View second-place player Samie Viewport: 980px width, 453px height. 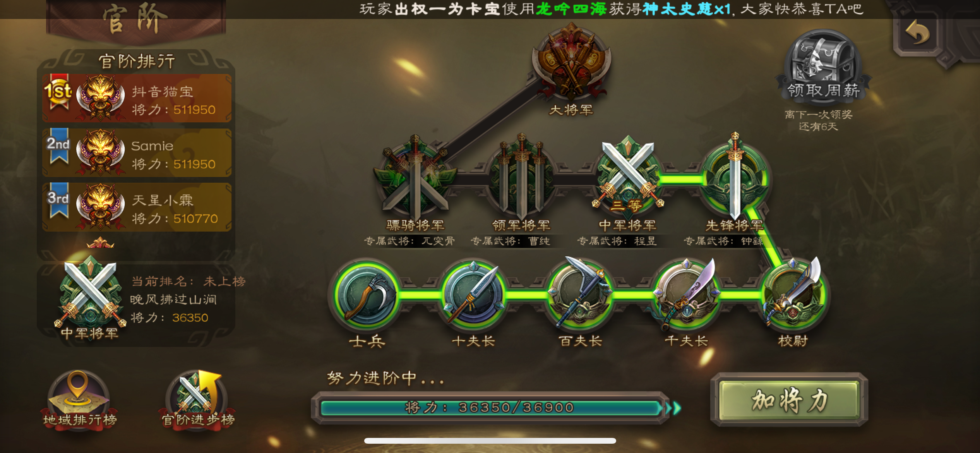[x=137, y=153]
